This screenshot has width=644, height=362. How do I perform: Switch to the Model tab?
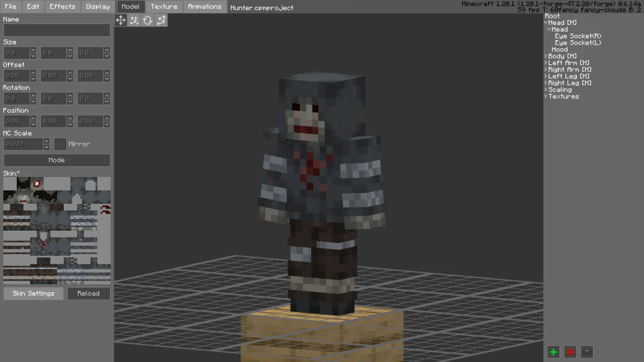(x=130, y=6)
